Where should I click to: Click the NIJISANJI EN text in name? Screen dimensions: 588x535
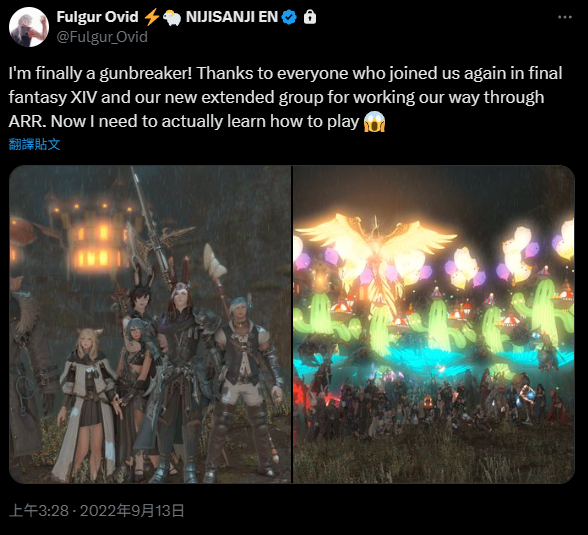click(232, 17)
